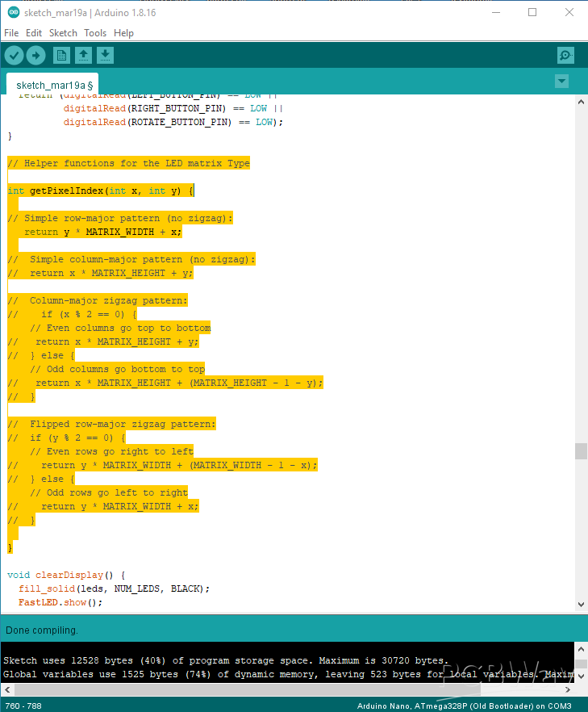Image resolution: width=588 pixels, height=712 pixels.
Task: Click the Upload arrow icon
Action: (35, 55)
